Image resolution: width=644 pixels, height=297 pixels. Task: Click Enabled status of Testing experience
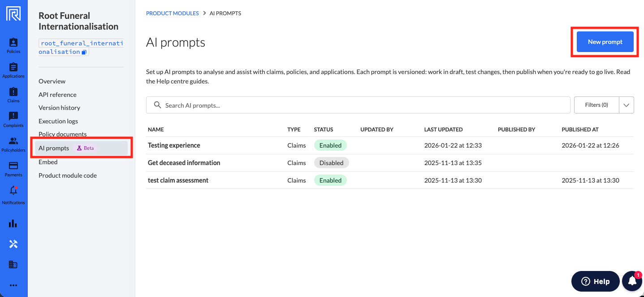330,145
